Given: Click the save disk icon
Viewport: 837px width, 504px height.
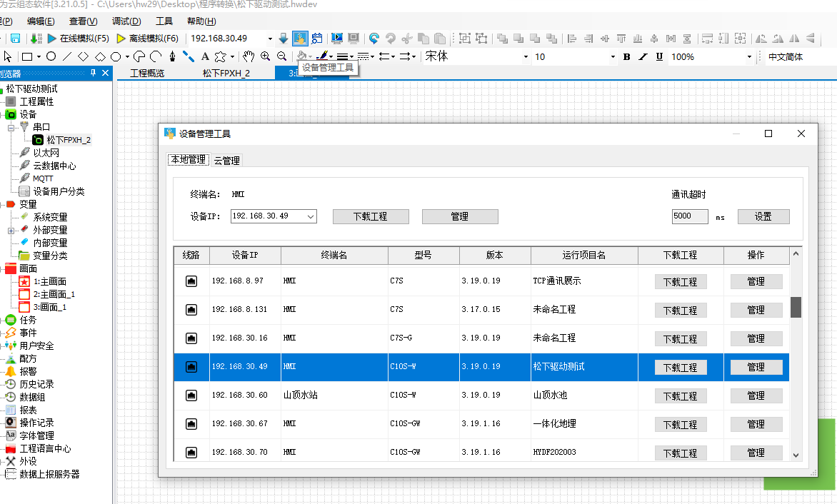Looking at the screenshot, I should pyautogui.click(x=16, y=39).
